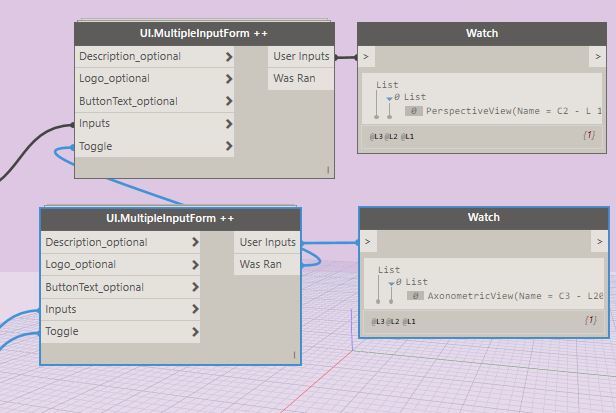The image size is (616, 413).
Task: Click L3 level marker in lower Watch node
Action: click(377, 321)
